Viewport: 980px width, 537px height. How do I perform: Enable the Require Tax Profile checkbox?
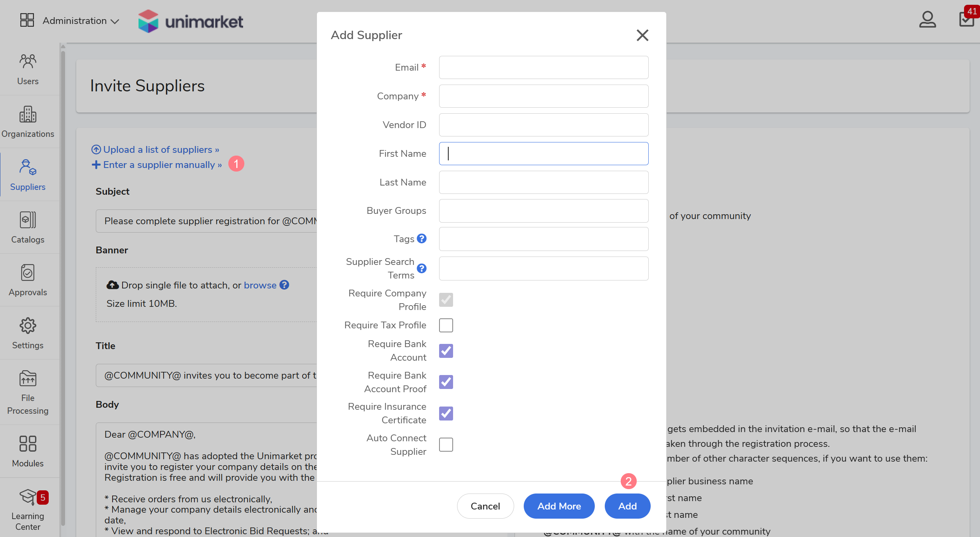click(x=446, y=325)
